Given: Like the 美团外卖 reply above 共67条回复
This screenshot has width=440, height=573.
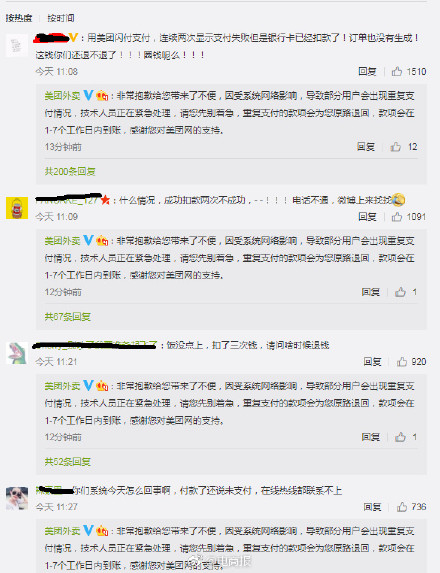Looking at the screenshot, I should tap(400, 292).
